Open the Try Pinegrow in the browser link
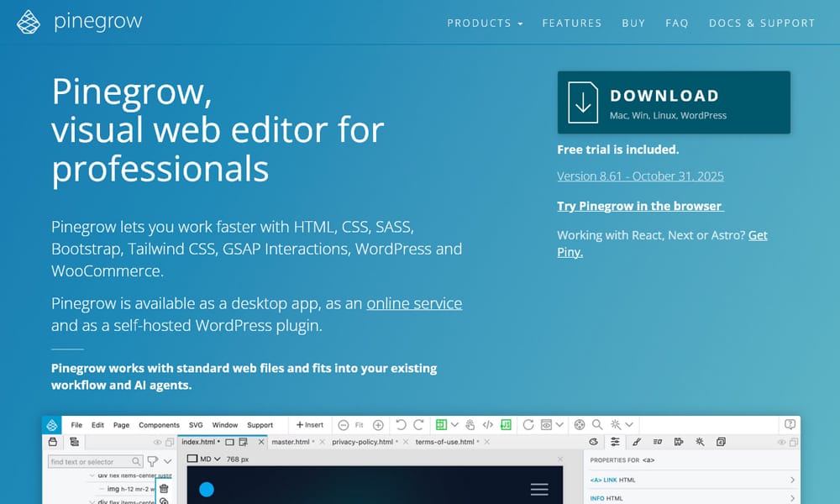 (640, 206)
